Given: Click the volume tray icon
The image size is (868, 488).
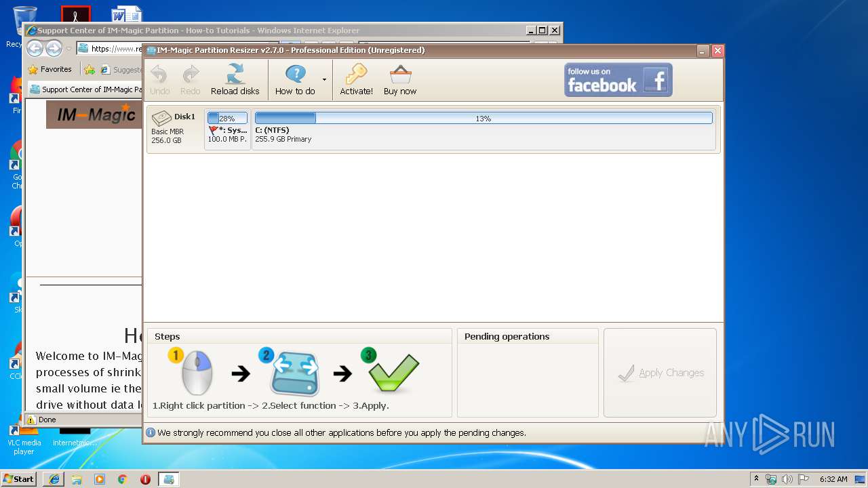Looking at the screenshot, I should [x=787, y=479].
